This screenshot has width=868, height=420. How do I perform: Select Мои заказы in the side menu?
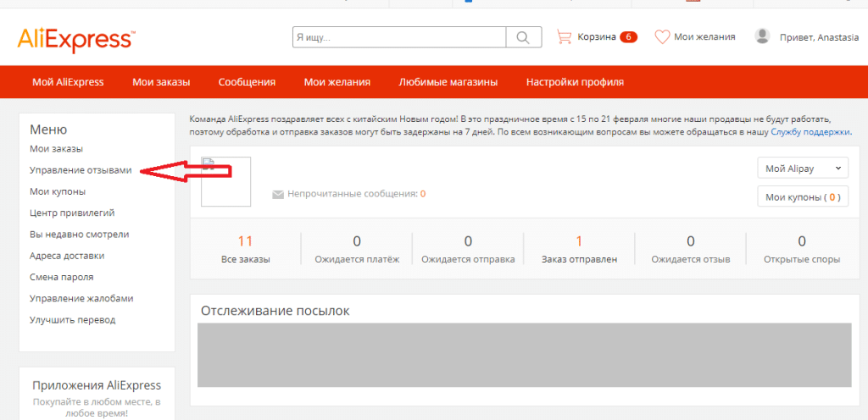pos(57,149)
